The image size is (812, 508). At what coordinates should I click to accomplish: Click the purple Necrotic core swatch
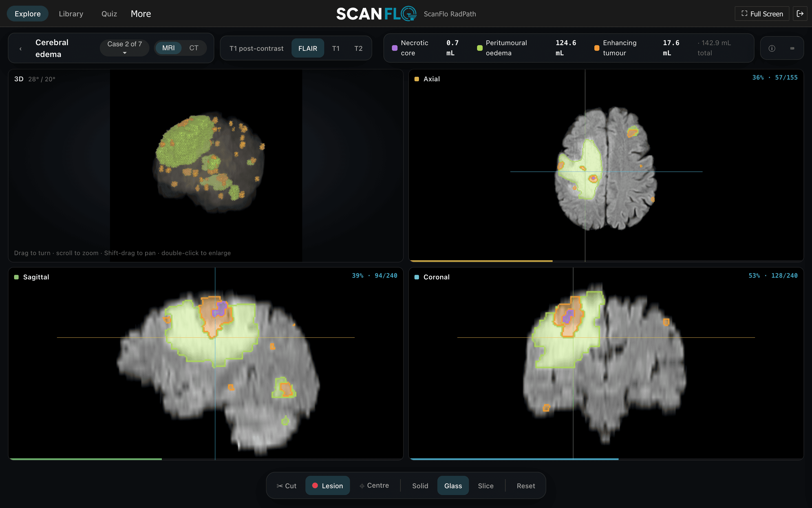[x=395, y=48]
